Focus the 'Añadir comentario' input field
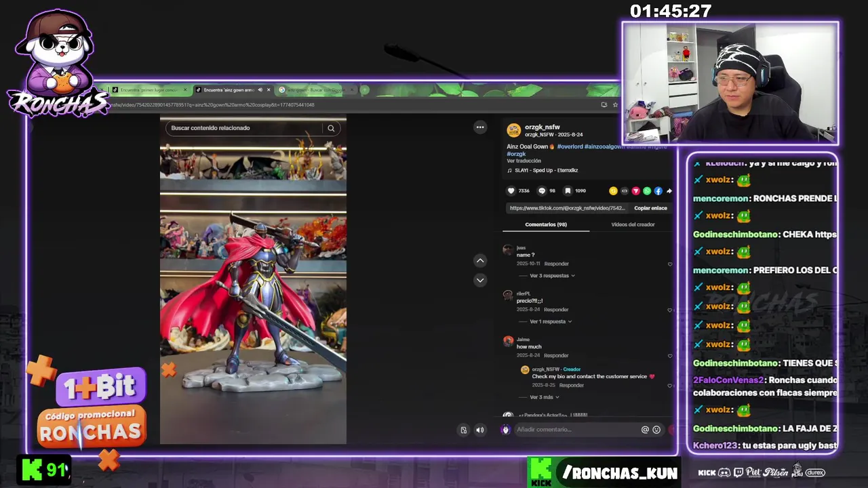 pos(576,430)
